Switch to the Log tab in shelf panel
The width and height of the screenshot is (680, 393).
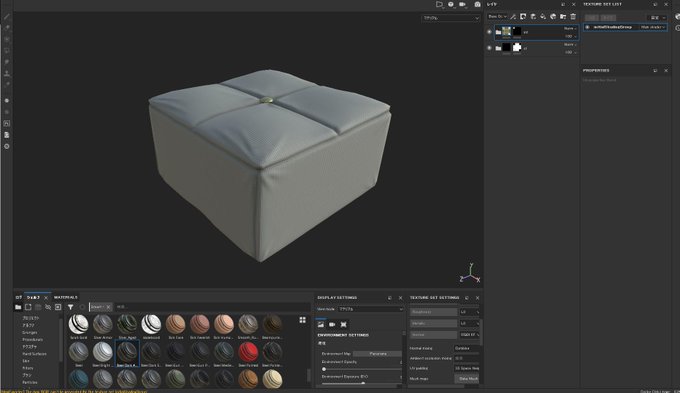(19, 297)
